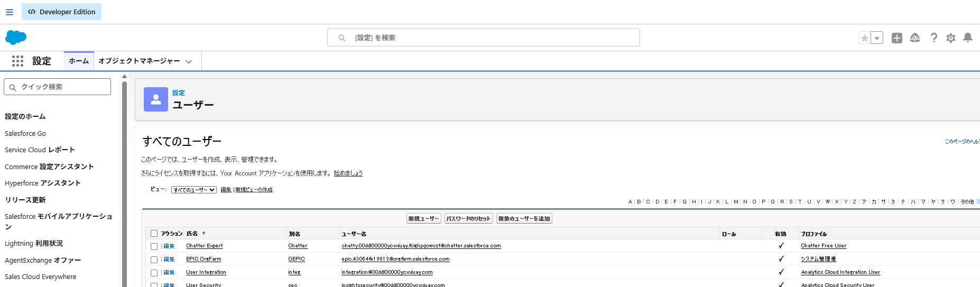Click the epic OrgFarm username link
This screenshot has height=287, width=980.
(x=395, y=259)
